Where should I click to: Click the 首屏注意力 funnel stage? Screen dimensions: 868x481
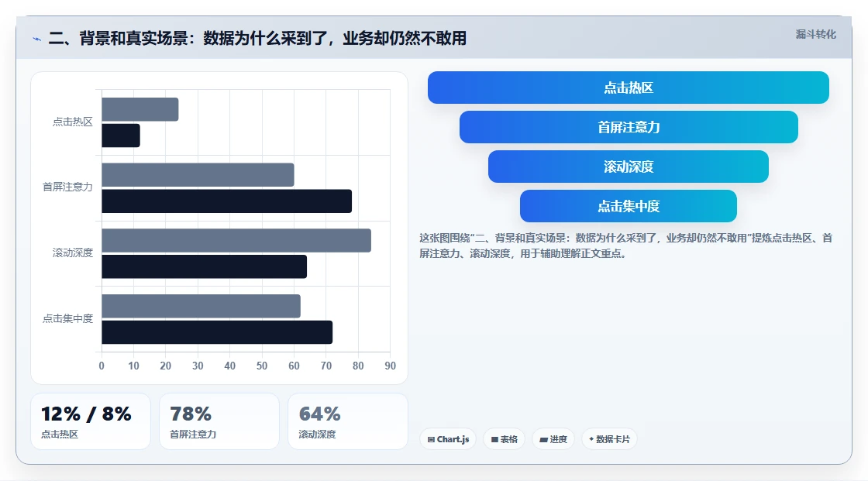(629, 127)
